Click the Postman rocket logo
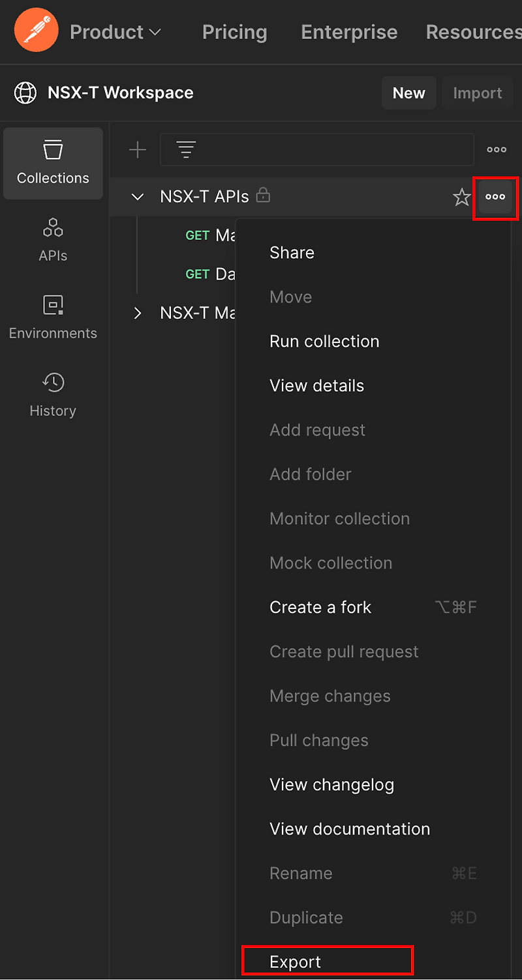 pyautogui.click(x=36, y=30)
